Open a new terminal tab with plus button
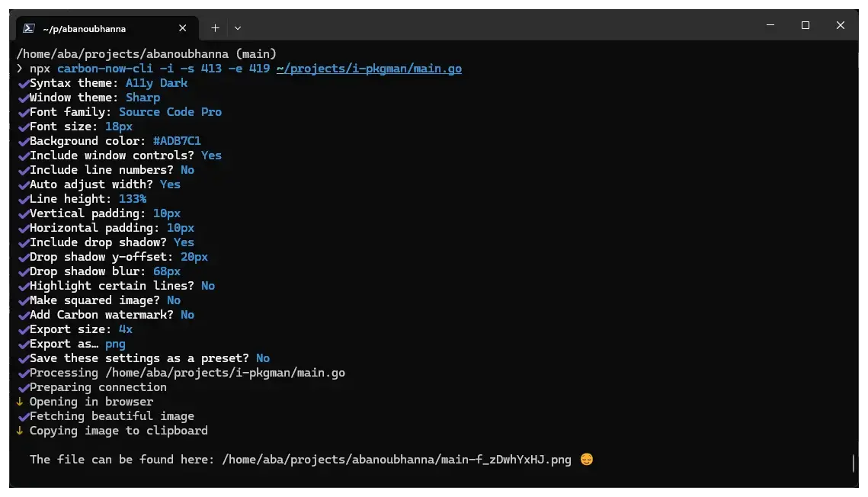 pos(215,27)
